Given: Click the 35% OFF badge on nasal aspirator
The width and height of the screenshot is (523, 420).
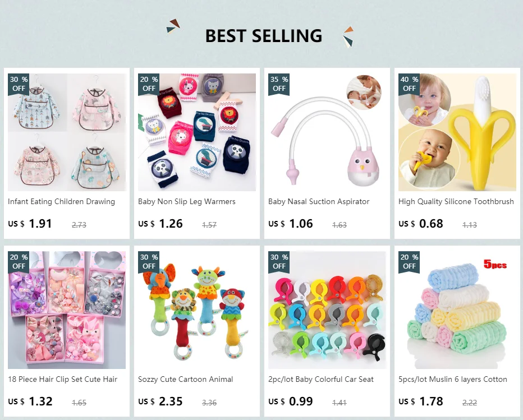Looking at the screenshot, I should [279, 84].
